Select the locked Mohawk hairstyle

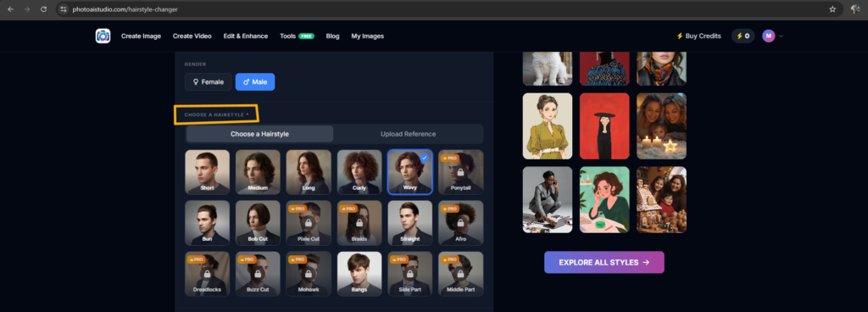point(309,274)
